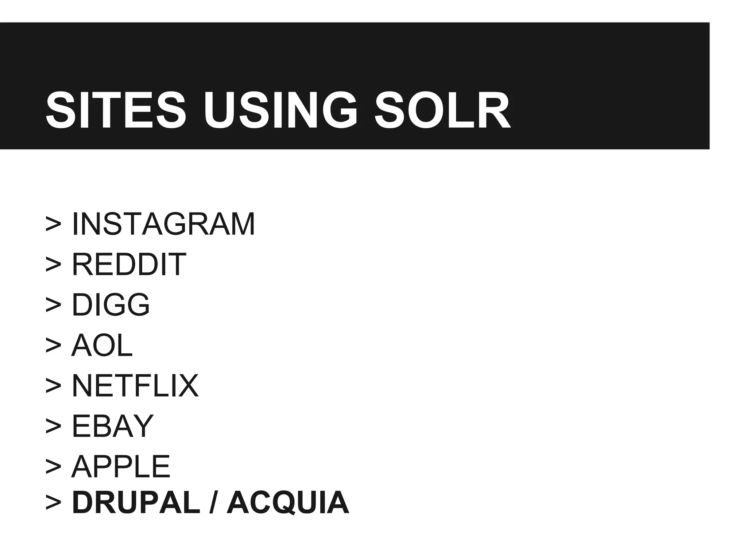Select the DIGG list entry
Screen dimensions: 747x560
(x=111, y=304)
